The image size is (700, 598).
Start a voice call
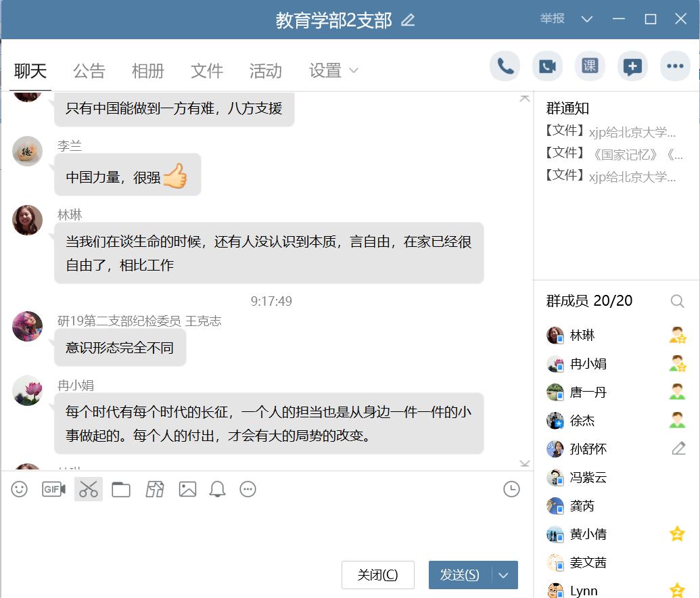coord(505,66)
